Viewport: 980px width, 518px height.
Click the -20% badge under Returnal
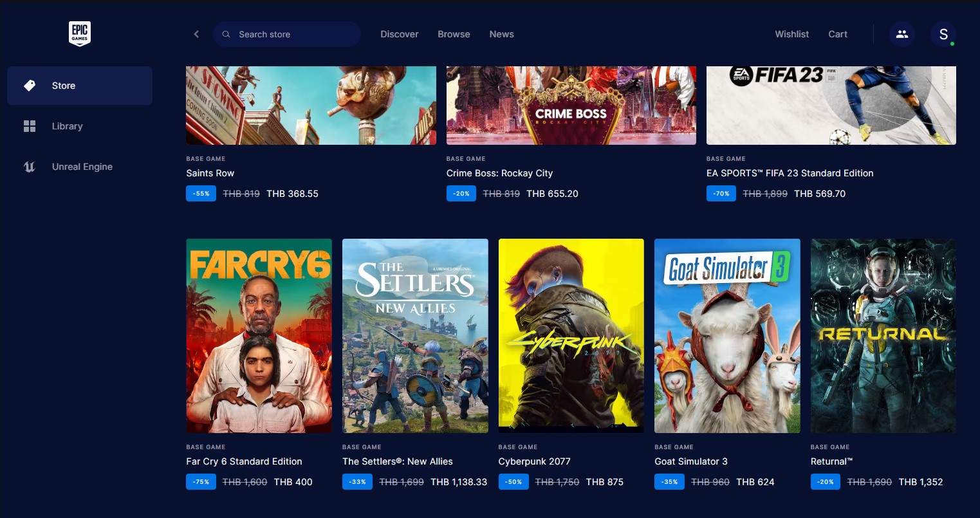point(826,482)
